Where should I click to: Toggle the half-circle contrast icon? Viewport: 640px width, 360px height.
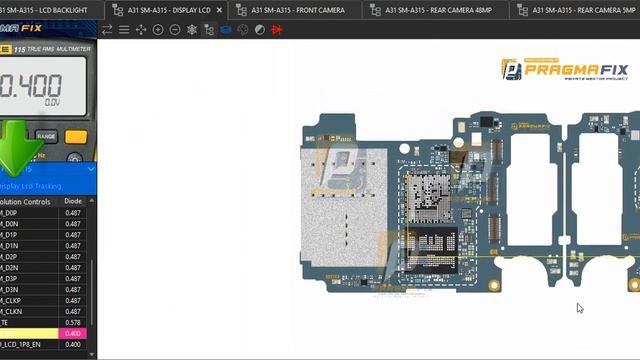click(260, 30)
